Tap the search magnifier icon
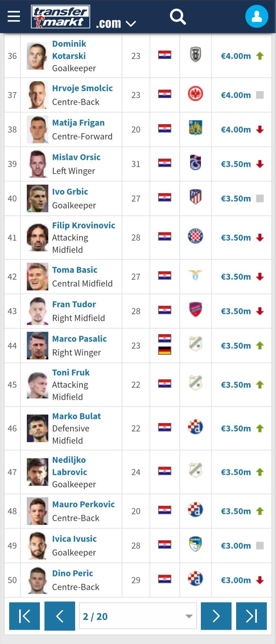 tap(178, 16)
